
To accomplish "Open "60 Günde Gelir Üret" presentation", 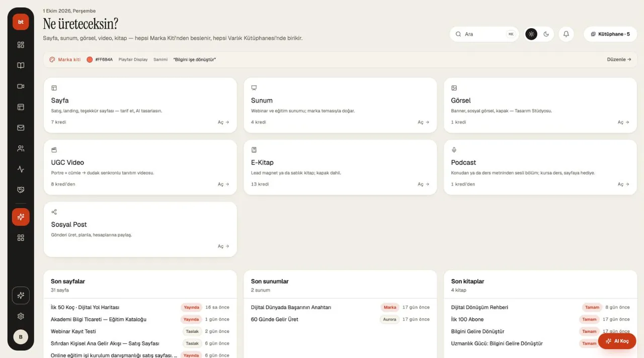I will 340,319.
